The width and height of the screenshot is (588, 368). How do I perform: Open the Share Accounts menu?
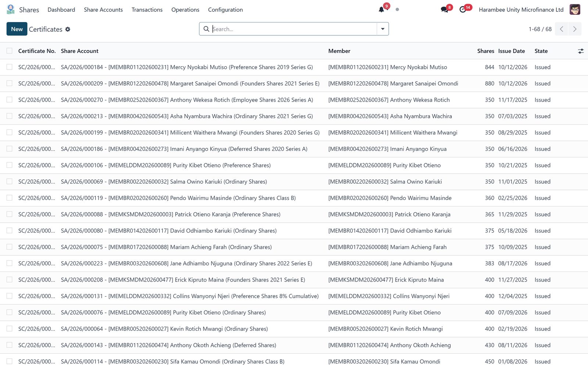pyautogui.click(x=103, y=10)
